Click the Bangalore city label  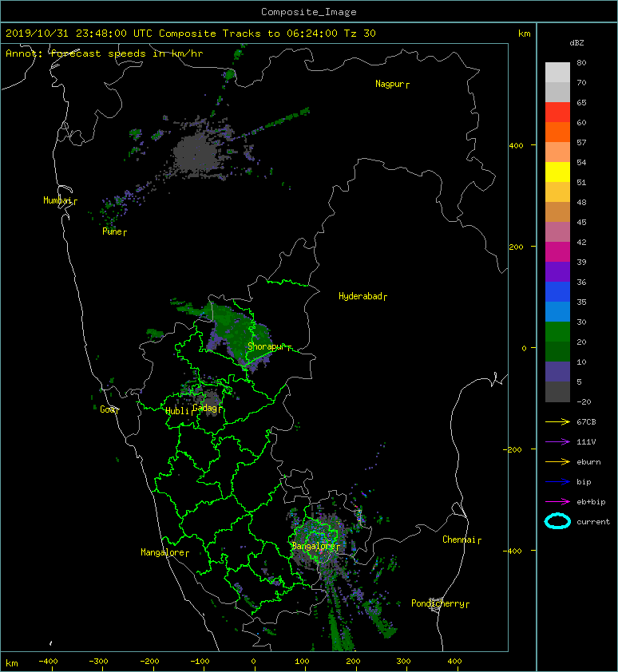[314, 546]
